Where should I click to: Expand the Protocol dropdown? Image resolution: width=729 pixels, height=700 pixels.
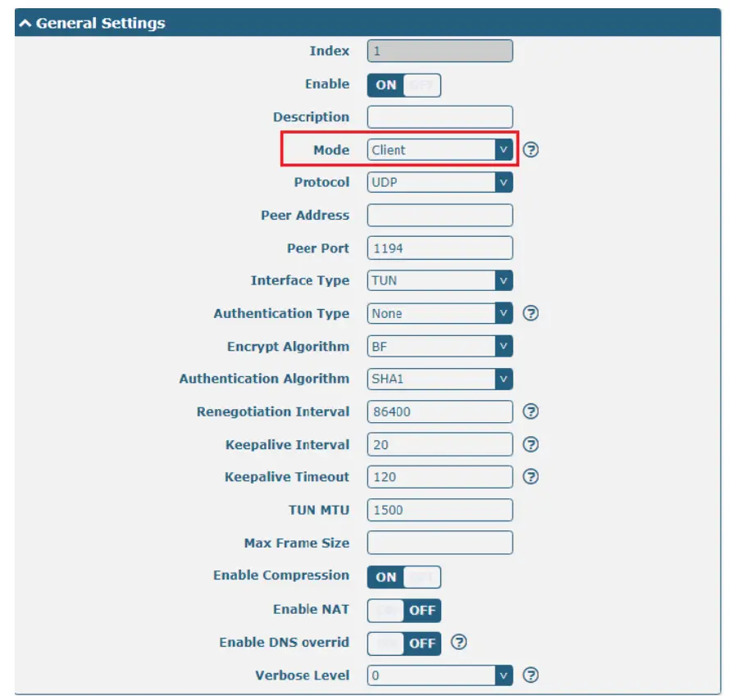tap(440, 182)
